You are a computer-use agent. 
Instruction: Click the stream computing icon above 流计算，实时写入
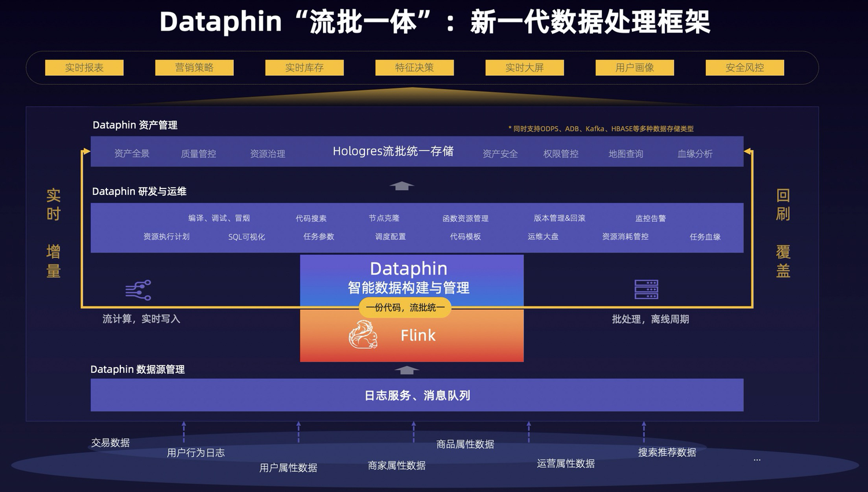[138, 290]
